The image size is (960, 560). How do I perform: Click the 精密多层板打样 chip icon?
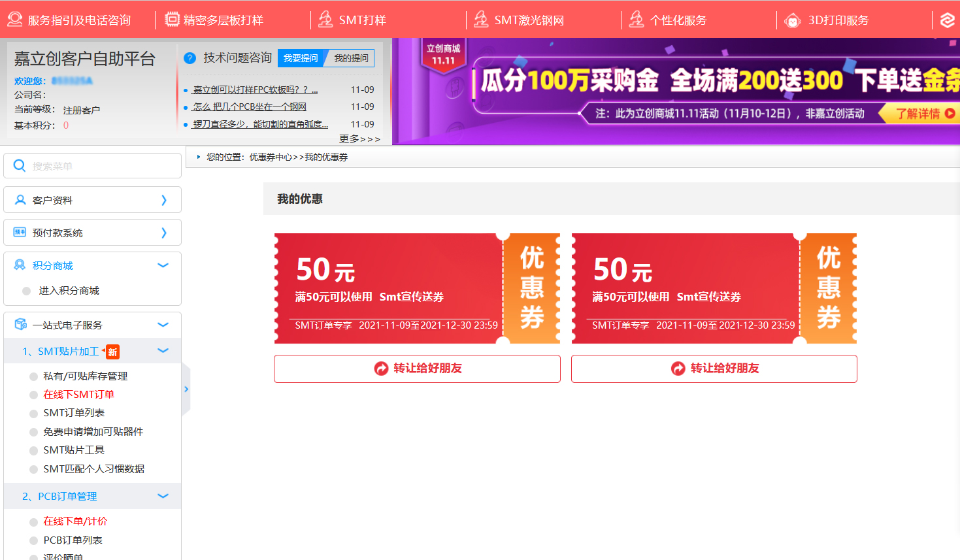[x=172, y=20]
